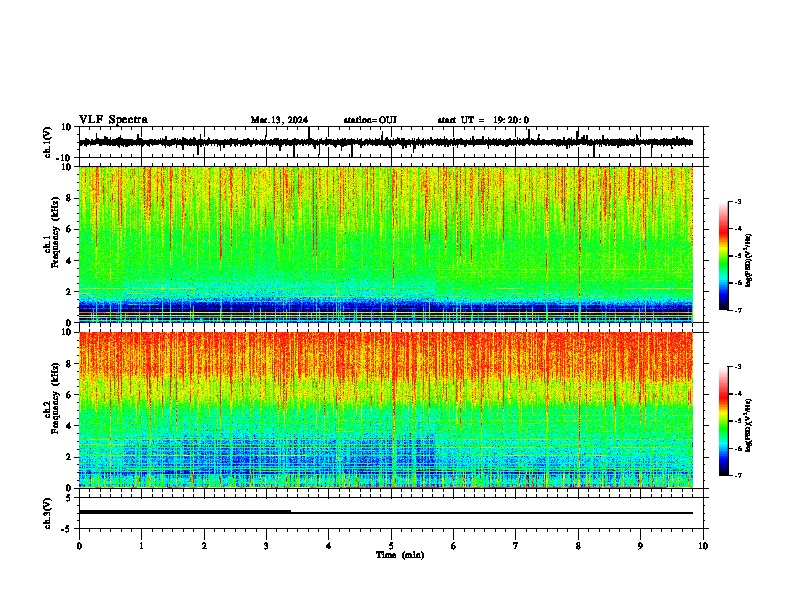Click the "ch.1(V)" waveform axis label
792x612 pixels.
[48, 142]
